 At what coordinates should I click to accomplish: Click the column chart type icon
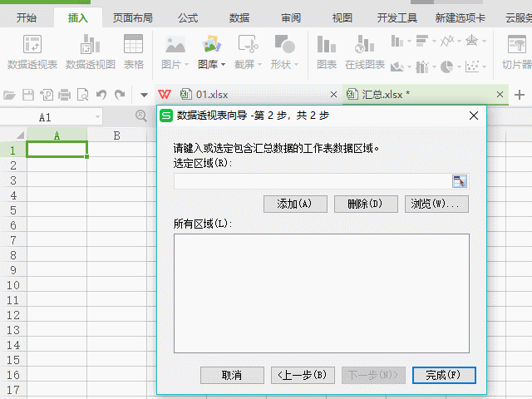point(397,41)
